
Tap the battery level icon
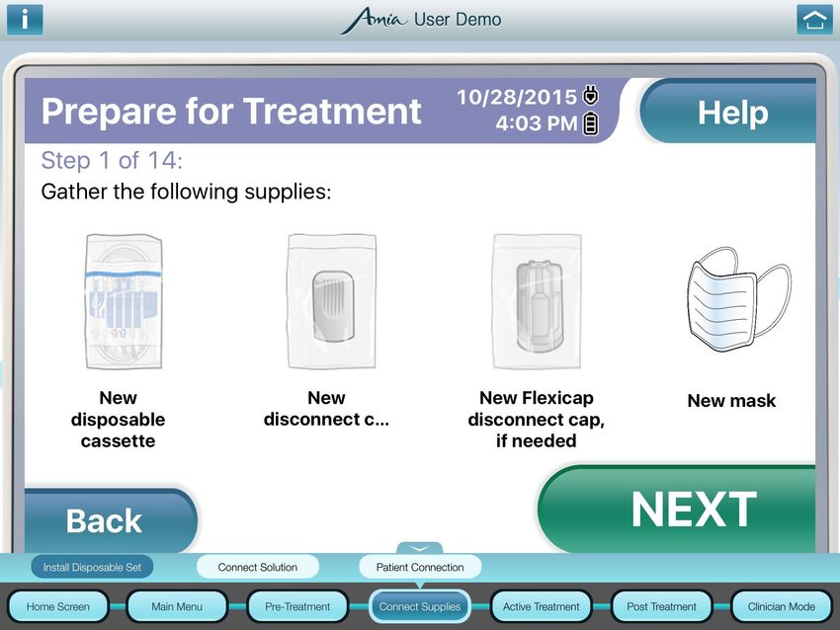click(x=590, y=123)
